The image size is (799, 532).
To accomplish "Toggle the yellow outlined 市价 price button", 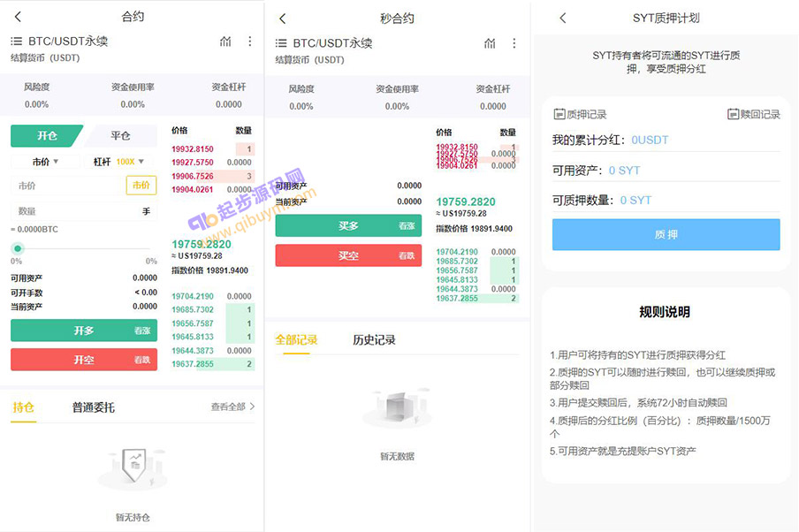I will point(141,185).
